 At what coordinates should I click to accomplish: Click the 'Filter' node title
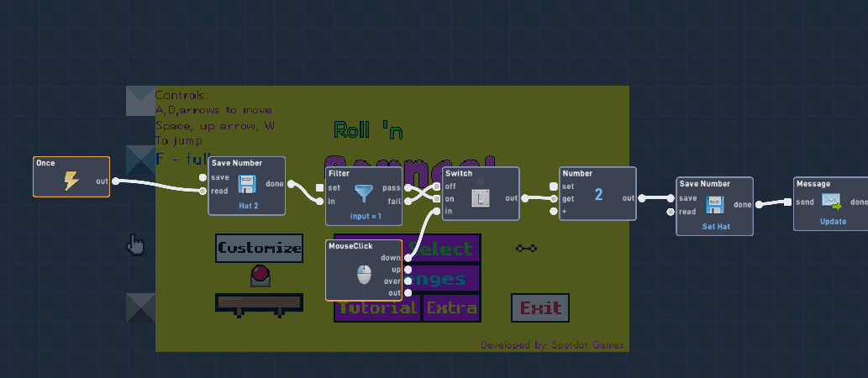pyautogui.click(x=339, y=174)
